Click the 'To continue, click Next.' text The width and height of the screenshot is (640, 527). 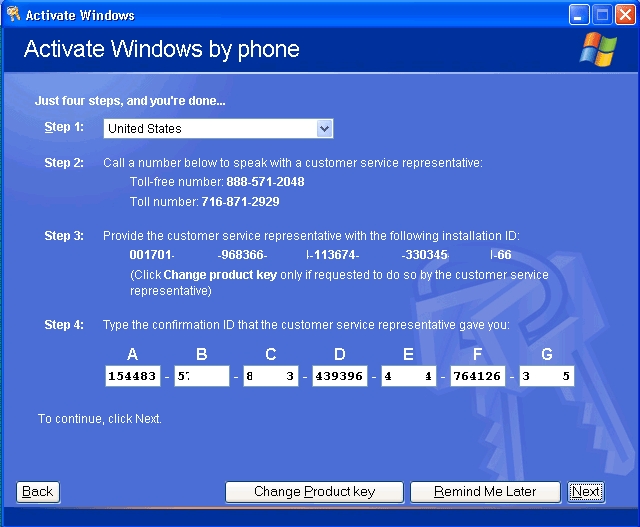(x=100, y=419)
